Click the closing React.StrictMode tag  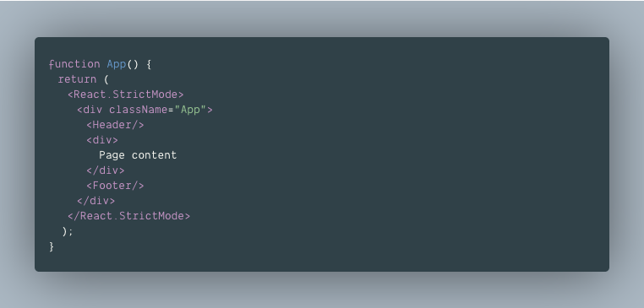129,216
